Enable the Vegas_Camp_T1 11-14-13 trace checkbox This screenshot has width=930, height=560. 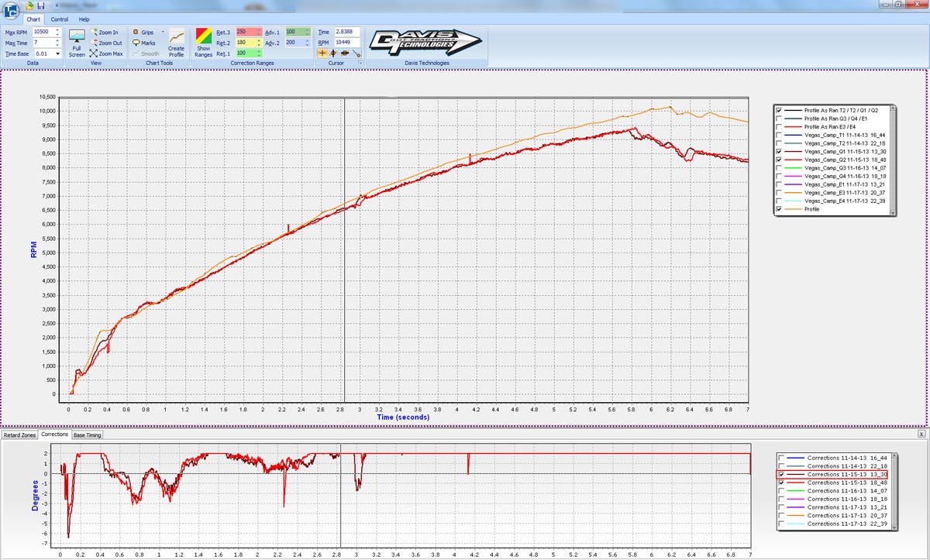(779, 135)
